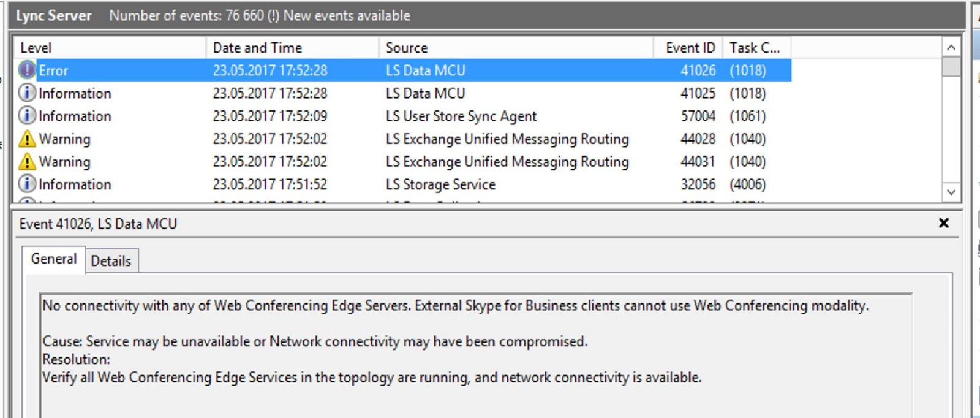Click the Source column header
Viewport: 980px width, 418px height.
pyautogui.click(x=514, y=48)
